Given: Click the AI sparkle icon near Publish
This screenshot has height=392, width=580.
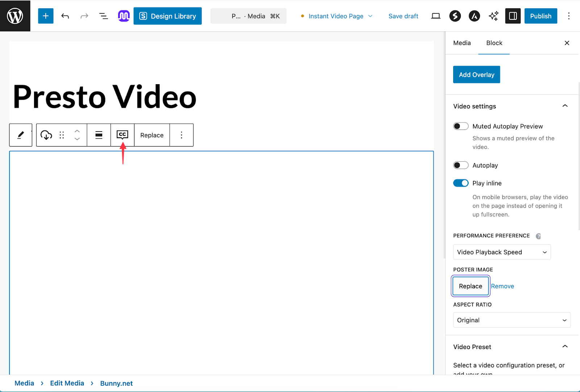Looking at the screenshot, I should click(x=493, y=16).
